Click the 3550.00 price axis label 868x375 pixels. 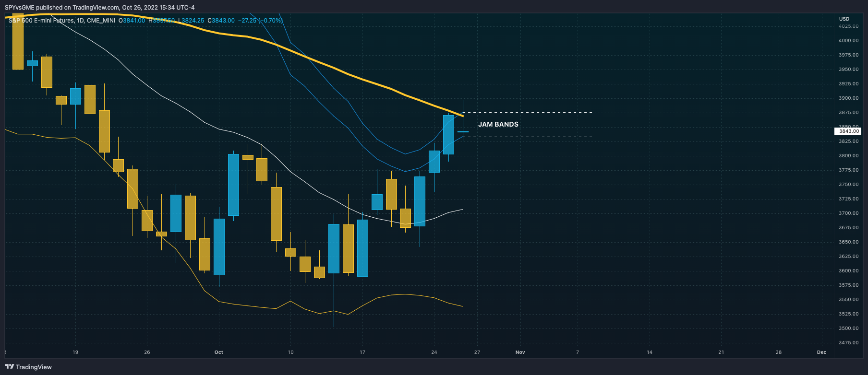pos(848,300)
